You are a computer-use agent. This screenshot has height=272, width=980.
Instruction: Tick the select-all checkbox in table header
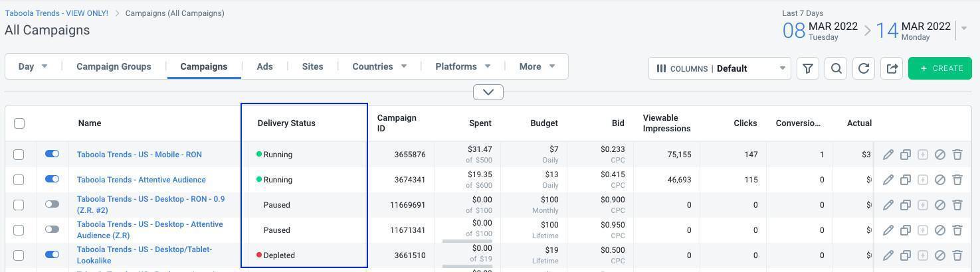[x=19, y=123]
